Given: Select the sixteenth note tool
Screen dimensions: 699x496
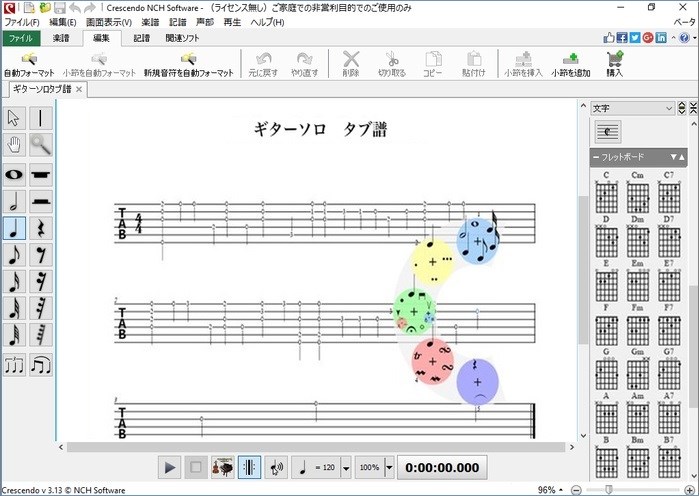Looking at the screenshot, I should point(14,282).
